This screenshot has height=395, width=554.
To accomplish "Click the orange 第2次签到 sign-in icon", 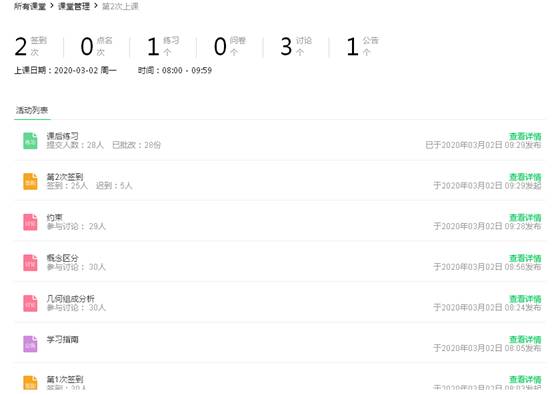I will 30,181.
